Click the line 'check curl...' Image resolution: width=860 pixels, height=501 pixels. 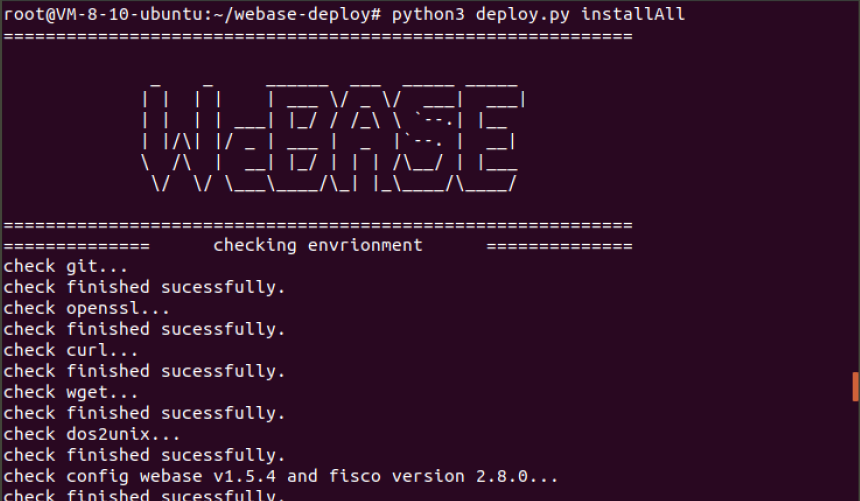tap(70, 350)
